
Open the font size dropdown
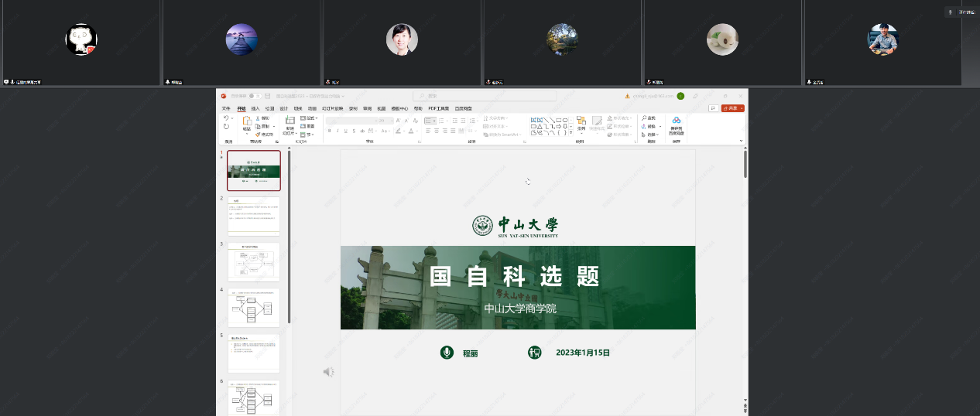click(x=391, y=121)
